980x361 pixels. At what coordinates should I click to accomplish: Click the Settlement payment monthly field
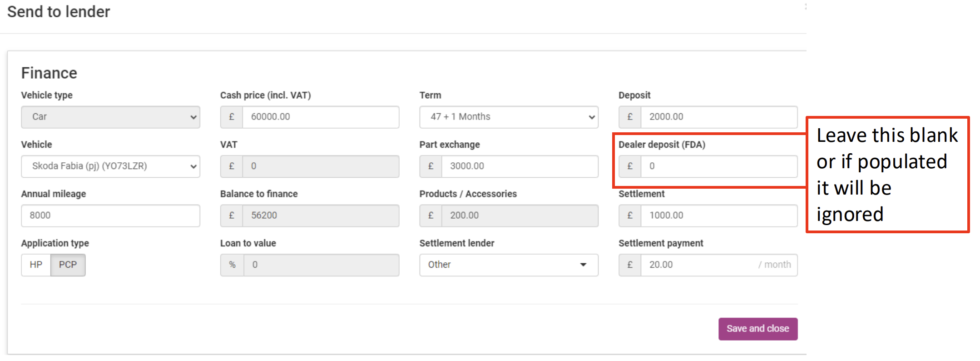point(699,265)
